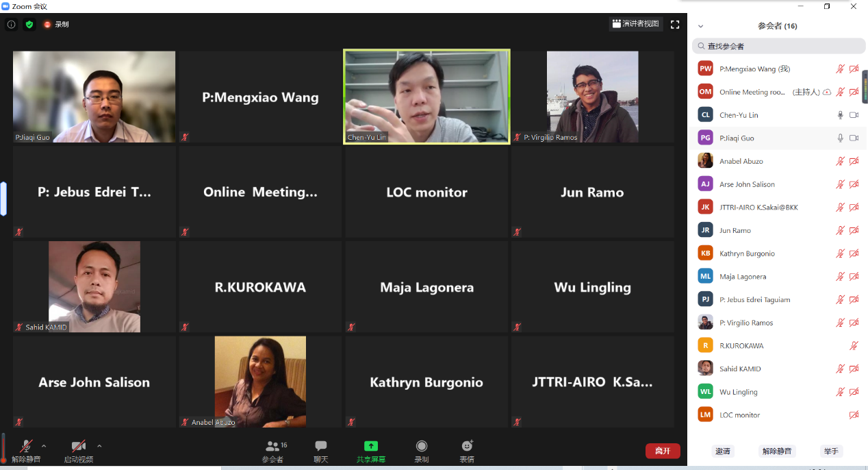Open the chat panel
Image resolution: width=868 pixels, height=470 pixels.
[321, 451]
